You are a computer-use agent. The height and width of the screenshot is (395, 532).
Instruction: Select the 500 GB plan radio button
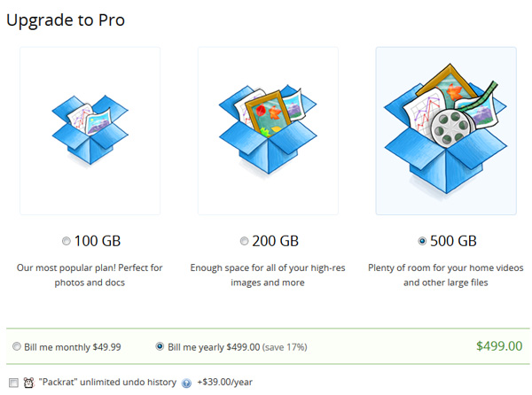[422, 241]
